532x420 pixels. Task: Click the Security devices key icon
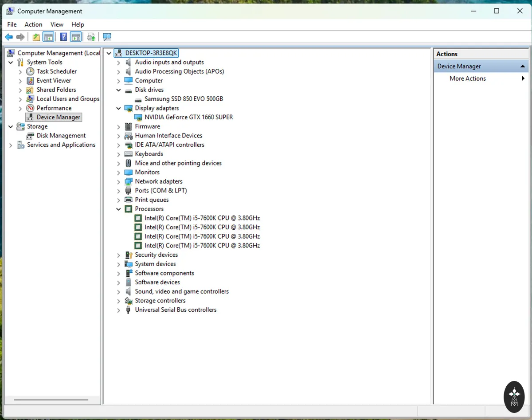129,255
